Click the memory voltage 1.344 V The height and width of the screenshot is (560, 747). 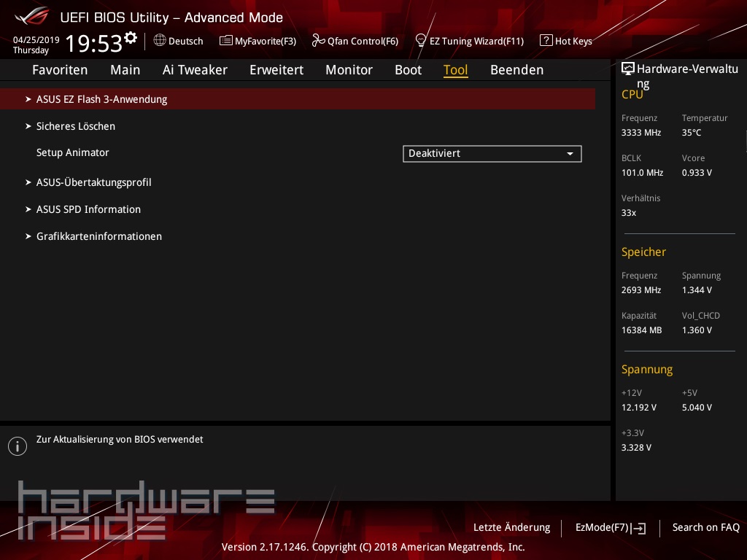697,290
